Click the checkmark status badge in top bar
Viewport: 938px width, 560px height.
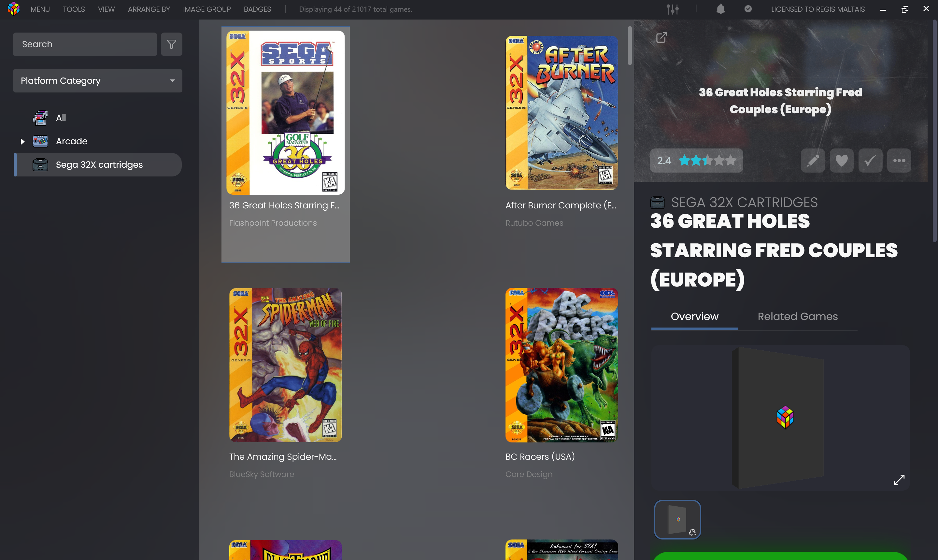coord(748,9)
